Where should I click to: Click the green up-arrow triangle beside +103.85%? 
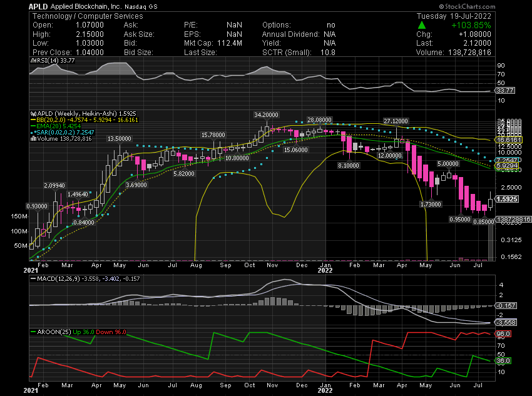coord(422,25)
